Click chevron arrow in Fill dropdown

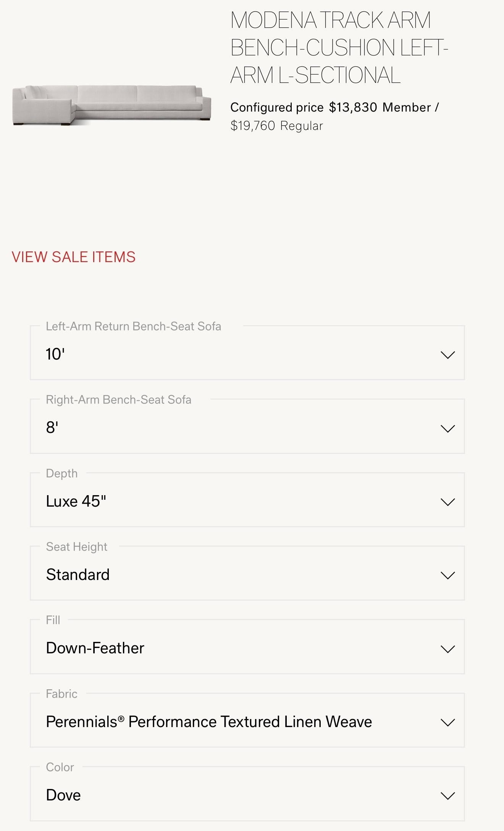pos(447,649)
